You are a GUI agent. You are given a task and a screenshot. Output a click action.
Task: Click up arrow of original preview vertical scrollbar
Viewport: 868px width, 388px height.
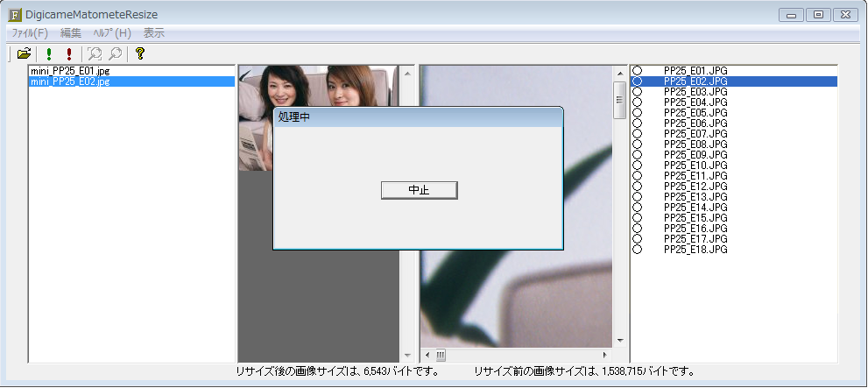pyautogui.click(x=620, y=73)
